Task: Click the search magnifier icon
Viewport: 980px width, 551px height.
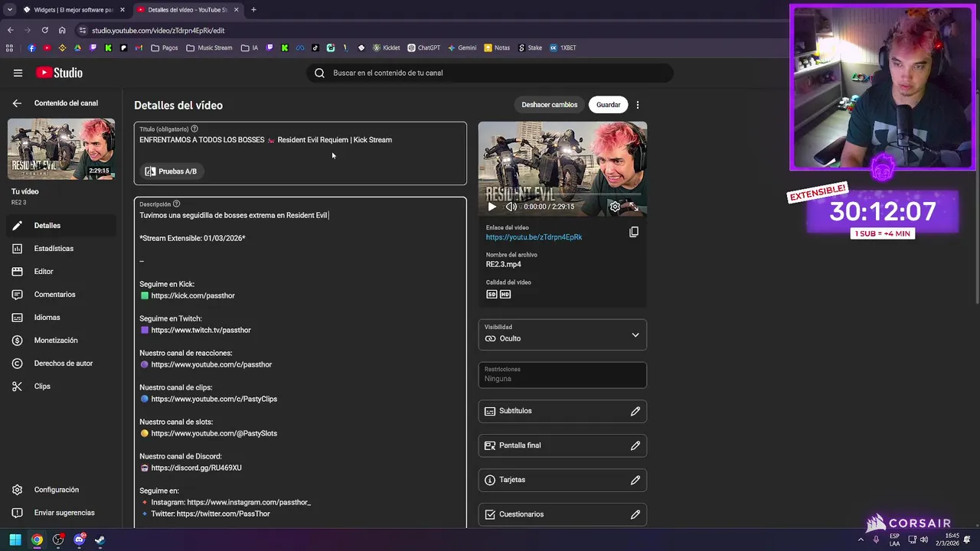Action: coord(319,73)
